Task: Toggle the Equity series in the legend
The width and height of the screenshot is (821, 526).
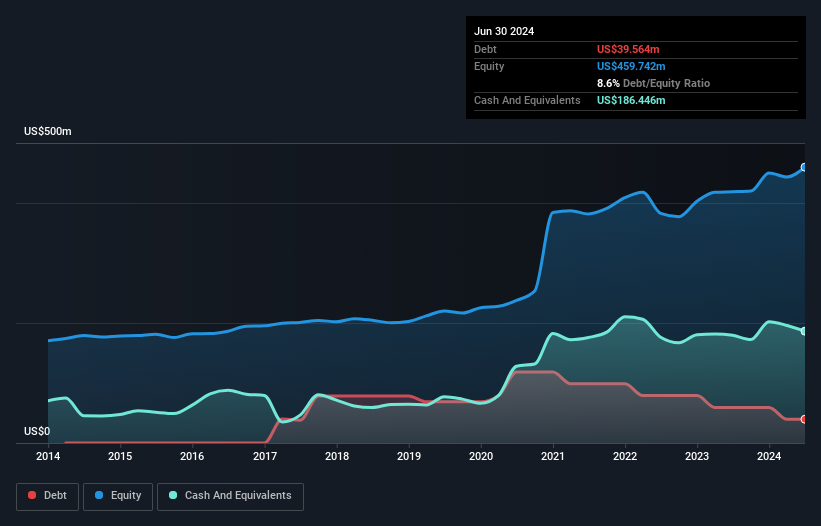Action: click(x=118, y=495)
